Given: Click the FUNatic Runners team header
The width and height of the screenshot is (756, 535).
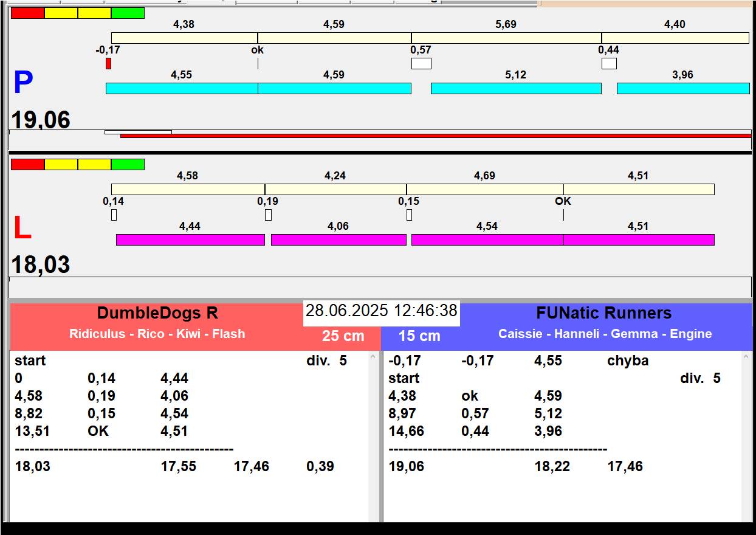Looking at the screenshot, I should click(x=603, y=314).
